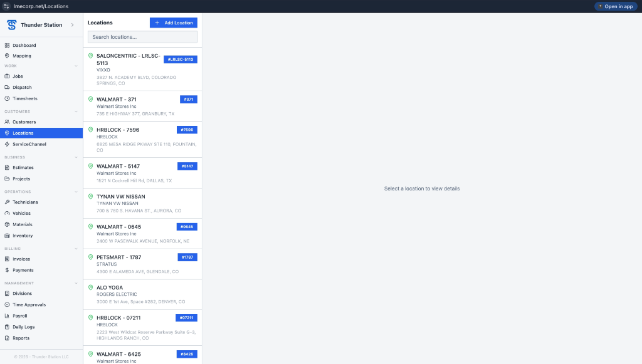
Task: Navigate to Jobs
Action: (x=41, y=76)
